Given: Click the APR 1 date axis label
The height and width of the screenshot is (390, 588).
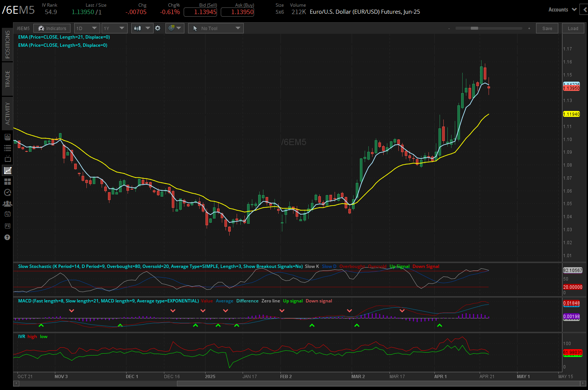Looking at the screenshot, I should pyautogui.click(x=440, y=377).
